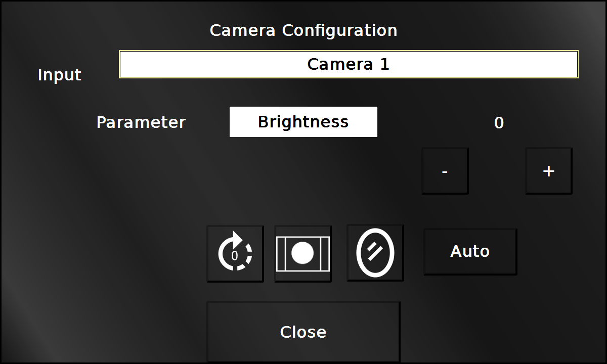The width and height of the screenshot is (607, 364).
Task: Tap the Auto button
Action: [470, 252]
